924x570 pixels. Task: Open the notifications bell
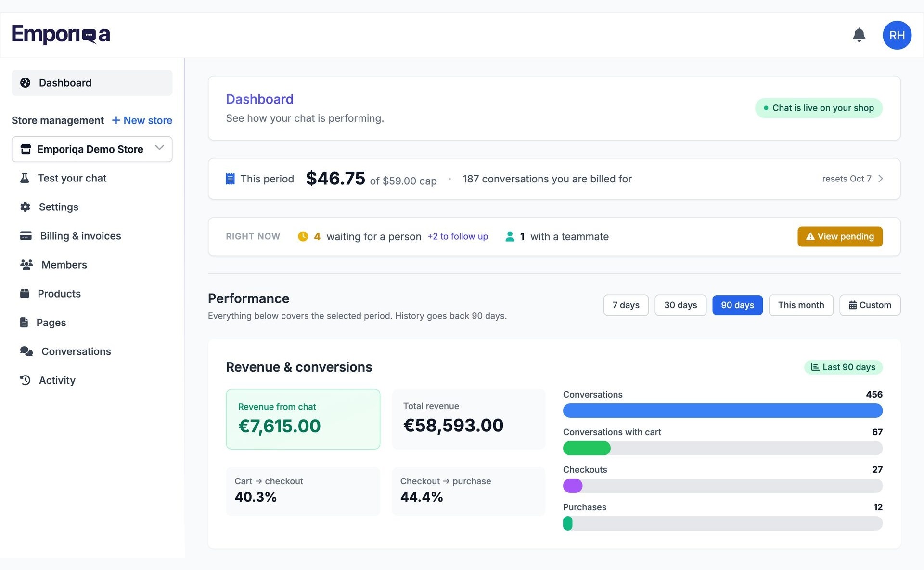[x=859, y=35]
